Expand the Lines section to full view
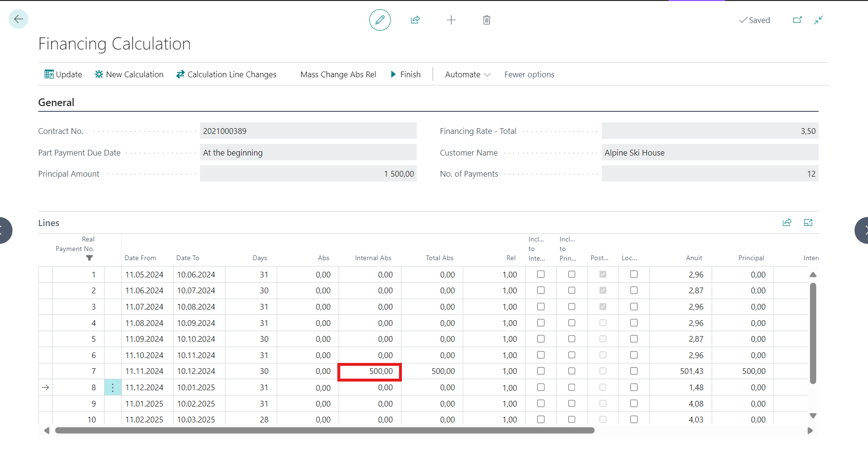Viewport: 868px width, 457px height. click(x=808, y=223)
